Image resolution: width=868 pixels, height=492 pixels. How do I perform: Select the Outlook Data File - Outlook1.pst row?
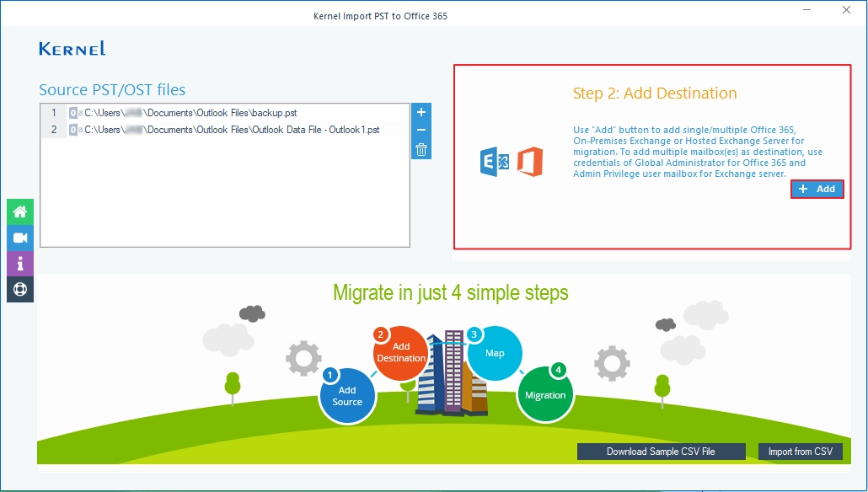[225, 130]
